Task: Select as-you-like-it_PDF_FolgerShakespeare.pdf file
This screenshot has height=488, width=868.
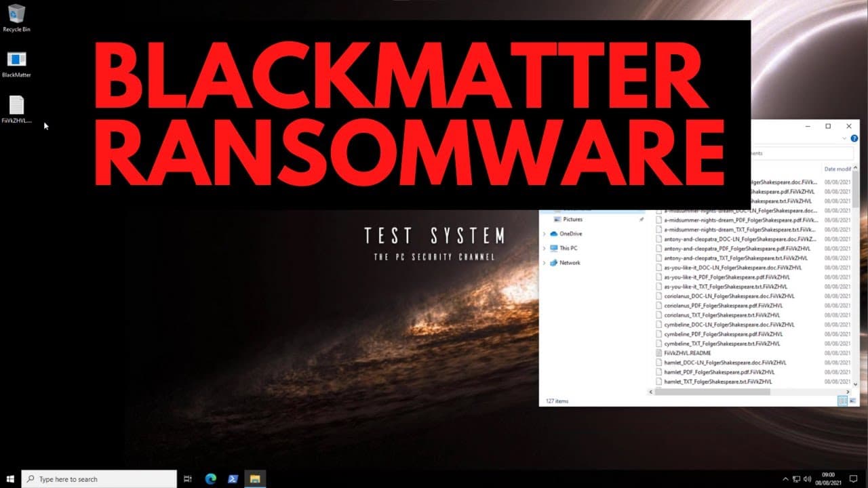Action: pyautogui.click(x=723, y=277)
